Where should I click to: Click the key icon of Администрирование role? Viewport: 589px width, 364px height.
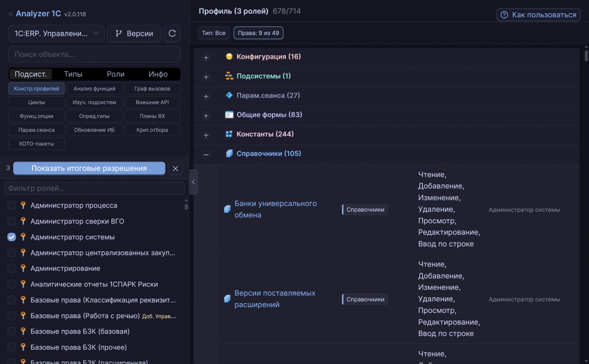[x=23, y=268]
